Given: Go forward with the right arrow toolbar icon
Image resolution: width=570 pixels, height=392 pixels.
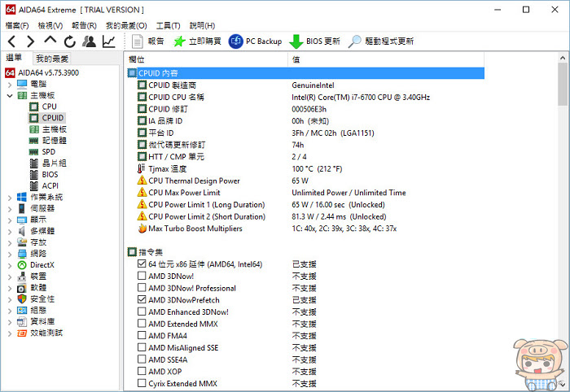Looking at the screenshot, I should (x=31, y=41).
